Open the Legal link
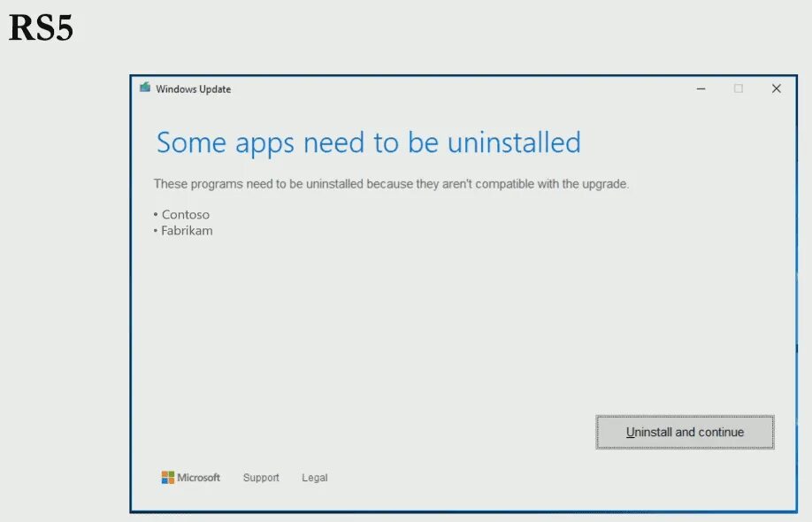 [315, 478]
